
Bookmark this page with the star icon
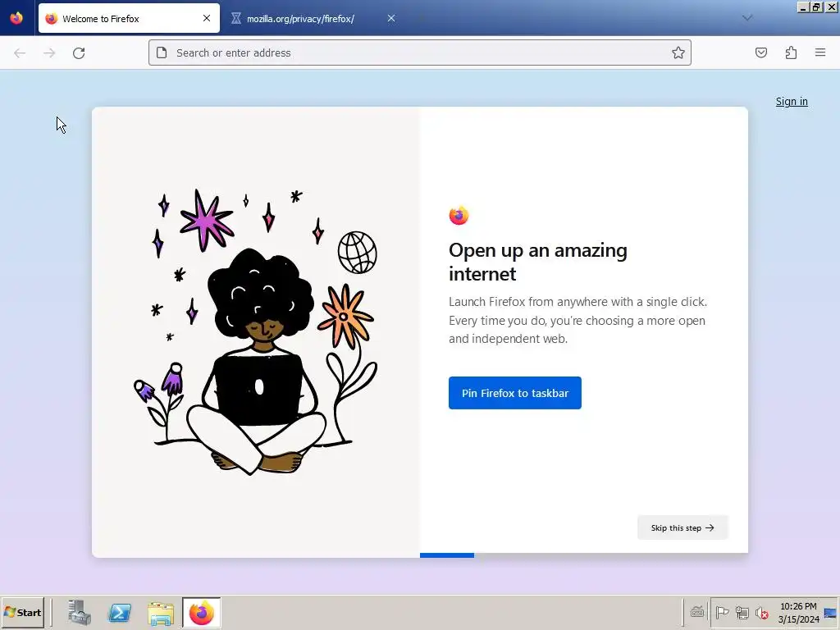(678, 52)
